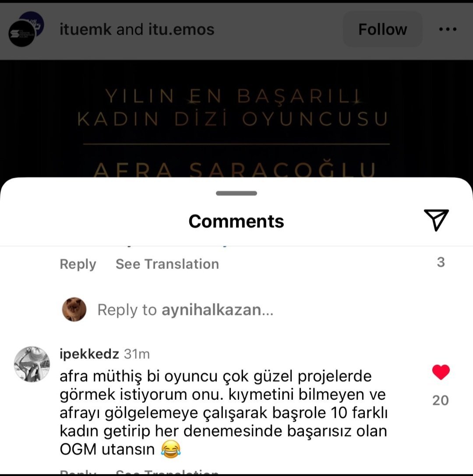Tap the Comments header title
This screenshot has width=473, height=476.
tap(236, 221)
